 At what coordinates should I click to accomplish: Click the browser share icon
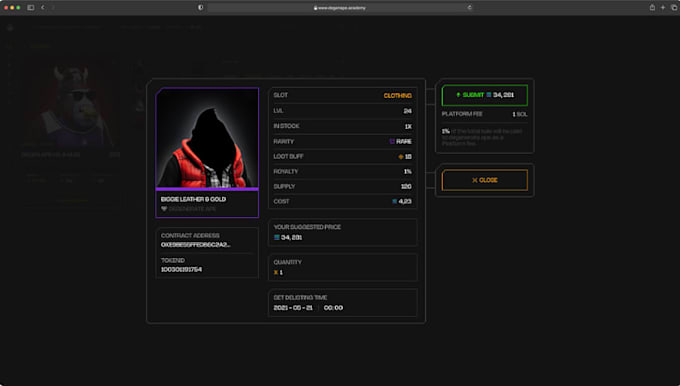(x=652, y=7)
